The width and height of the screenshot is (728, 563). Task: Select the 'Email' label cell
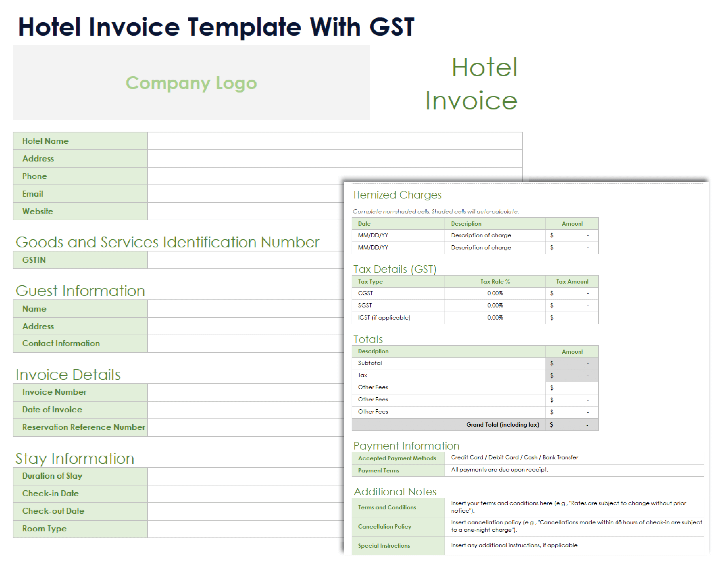click(80, 194)
